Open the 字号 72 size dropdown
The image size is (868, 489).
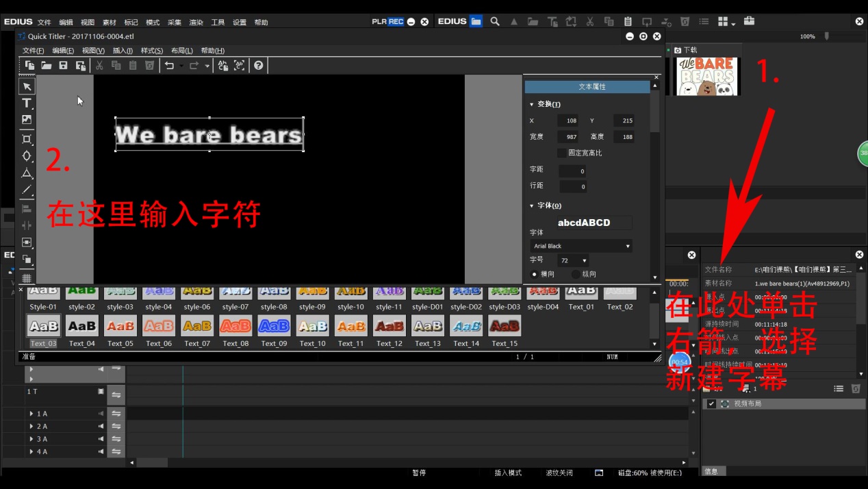point(573,260)
